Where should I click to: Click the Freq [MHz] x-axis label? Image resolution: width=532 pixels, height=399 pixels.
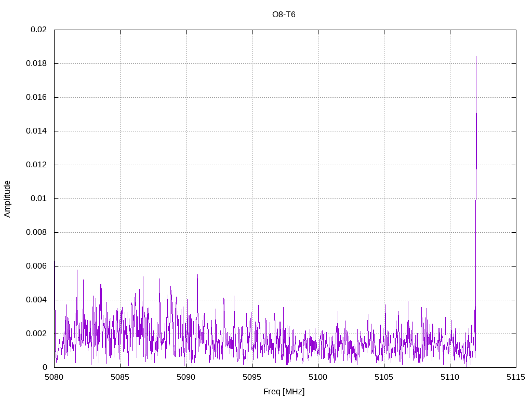point(284,392)
